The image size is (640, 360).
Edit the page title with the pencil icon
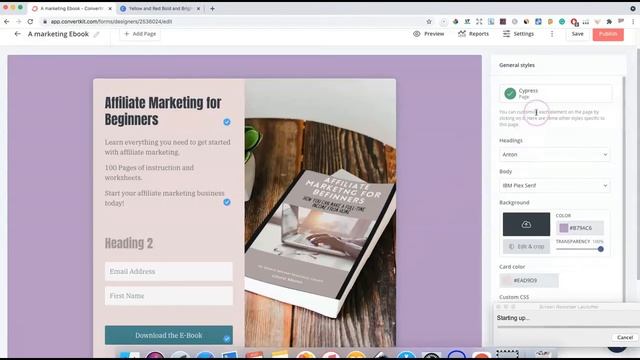pyautogui.click(x=96, y=34)
